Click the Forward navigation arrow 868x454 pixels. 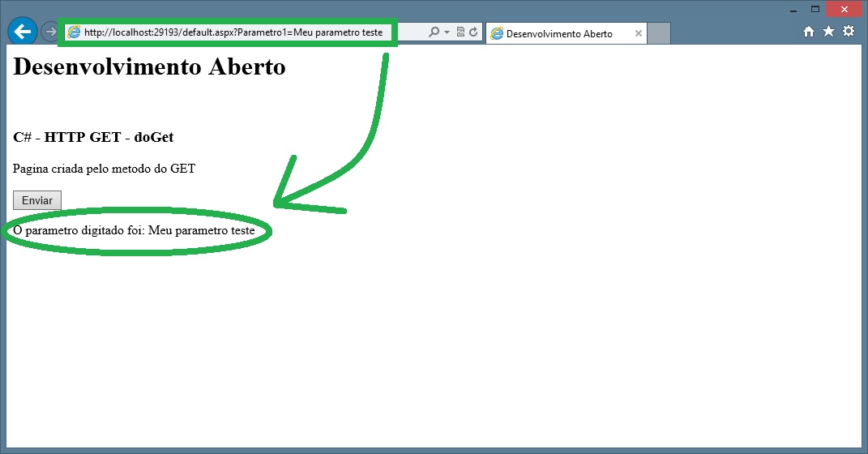49,32
